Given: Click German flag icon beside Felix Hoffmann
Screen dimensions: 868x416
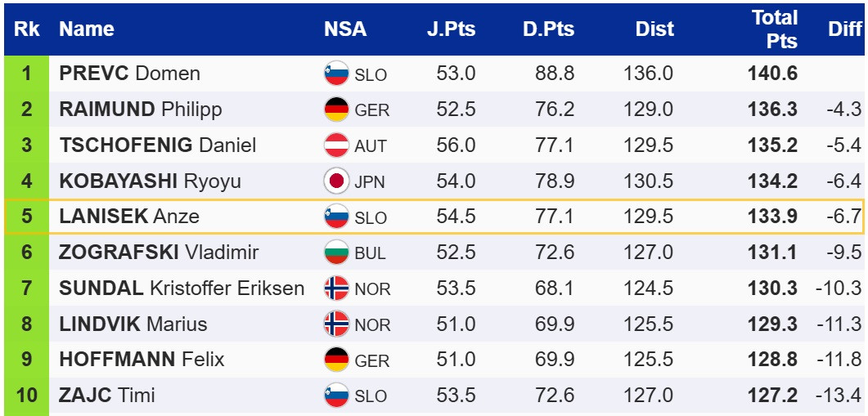Looking at the screenshot, I should click(336, 360).
